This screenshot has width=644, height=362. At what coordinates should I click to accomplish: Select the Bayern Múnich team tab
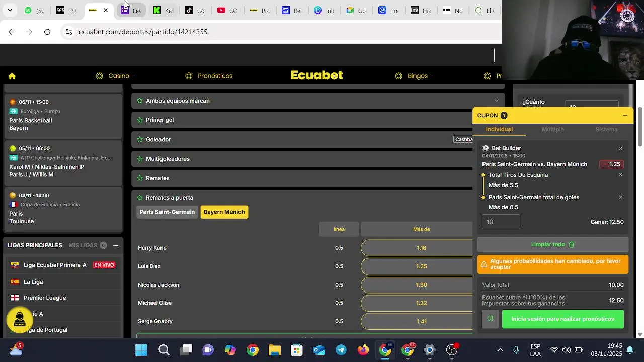click(224, 212)
